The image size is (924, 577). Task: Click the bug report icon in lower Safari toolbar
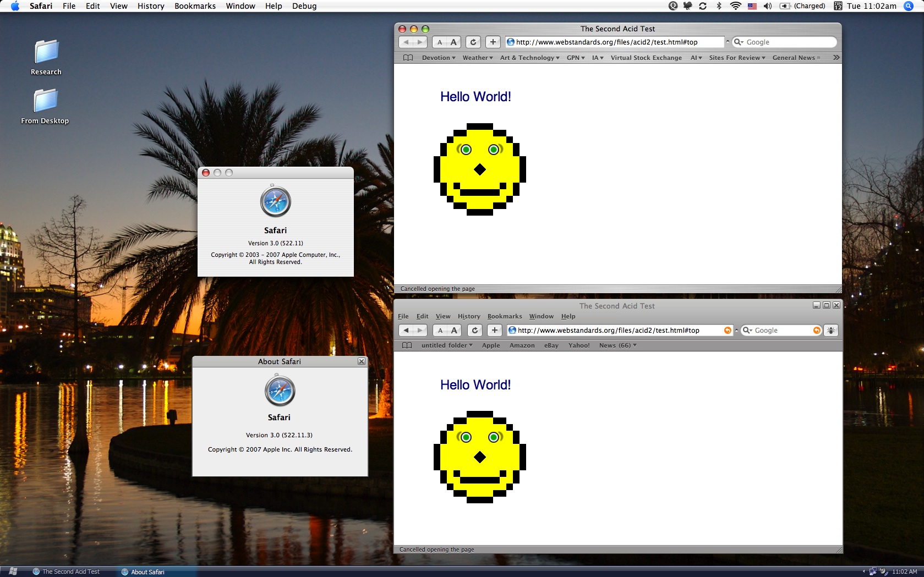pos(831,330)
